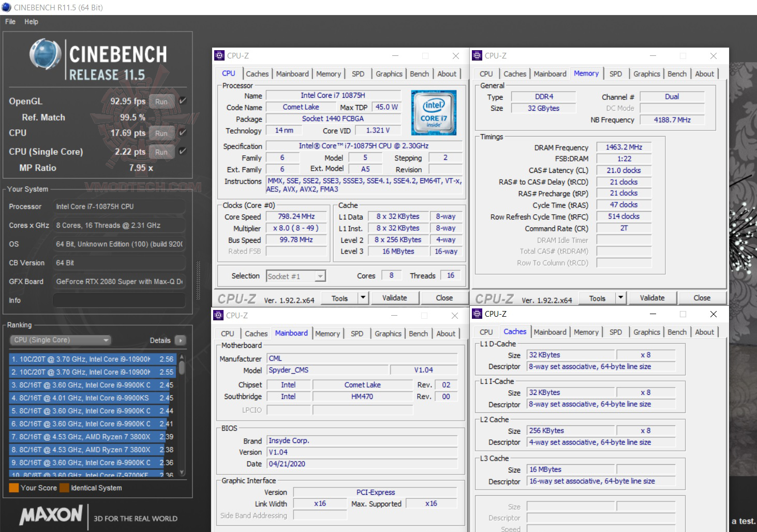The image size is (757, 532).
Task: Click the Ranking list vertical scrollbar
Action: point(182,414)
